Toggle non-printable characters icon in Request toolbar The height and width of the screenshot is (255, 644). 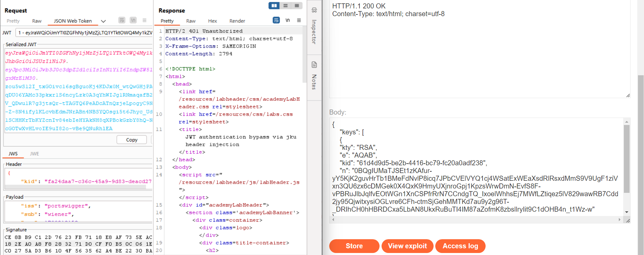coord(133,20)
